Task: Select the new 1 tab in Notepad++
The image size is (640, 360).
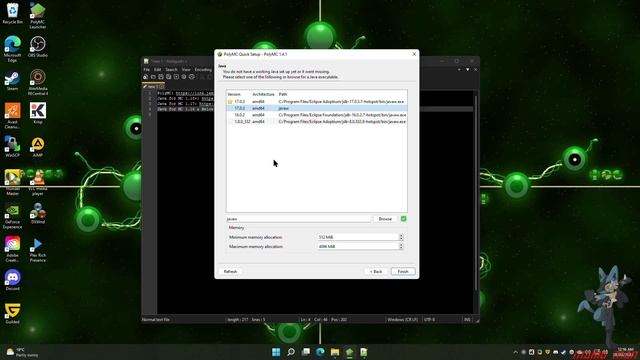Action: click(153, 87)
